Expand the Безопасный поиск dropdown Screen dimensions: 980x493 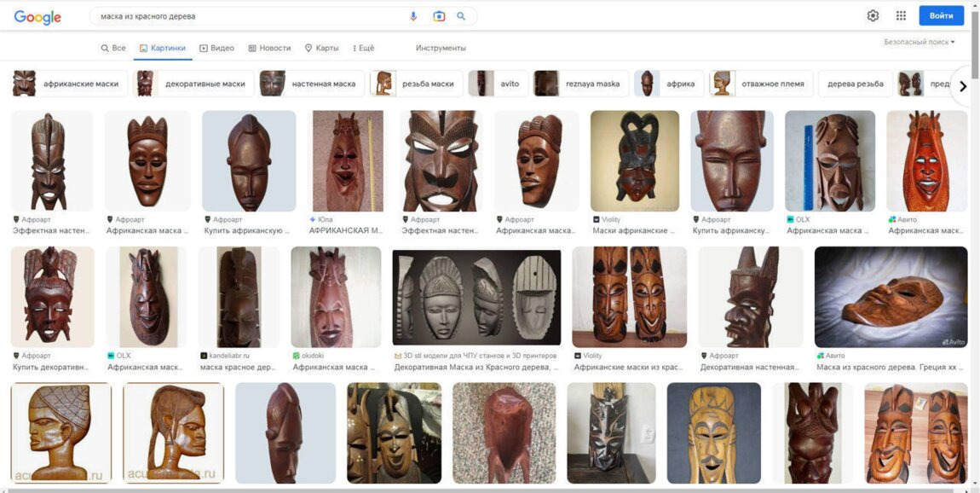(919, 42)
